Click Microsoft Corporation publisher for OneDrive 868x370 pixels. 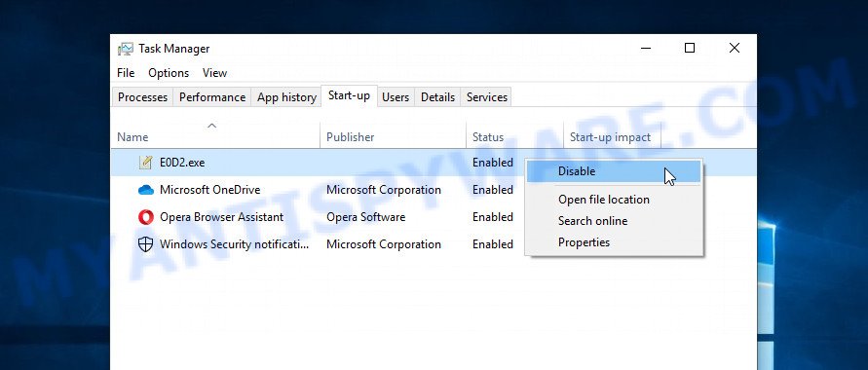click(384, 190)
